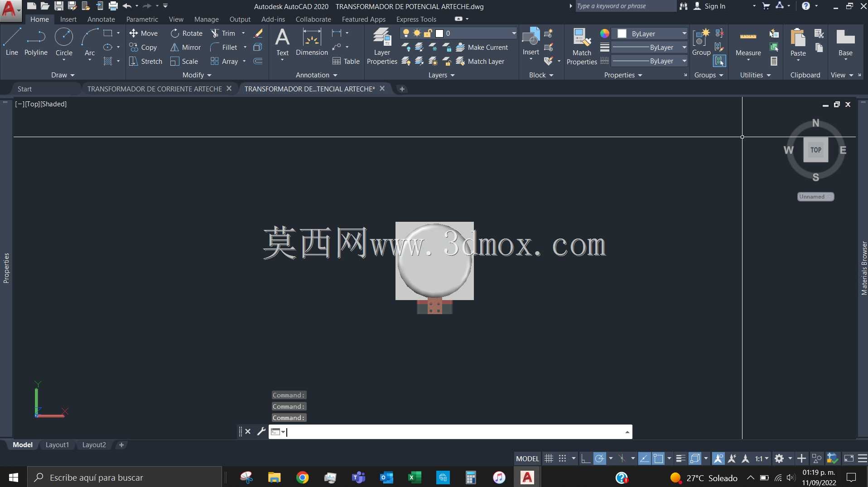
Task: Switch to the Layout1 tab
Action: [57, 445]
